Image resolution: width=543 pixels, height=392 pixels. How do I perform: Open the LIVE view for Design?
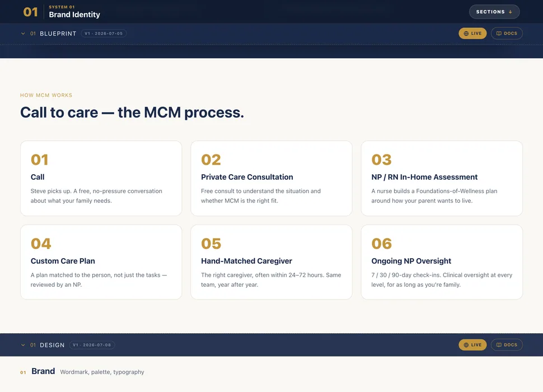[x=472, y=345]
